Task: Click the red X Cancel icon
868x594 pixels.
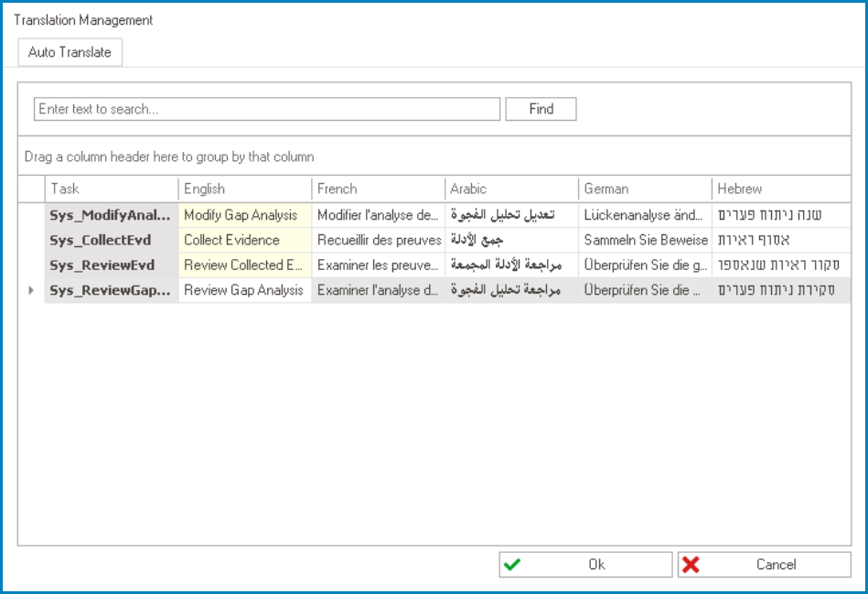Action: point(692,564)
